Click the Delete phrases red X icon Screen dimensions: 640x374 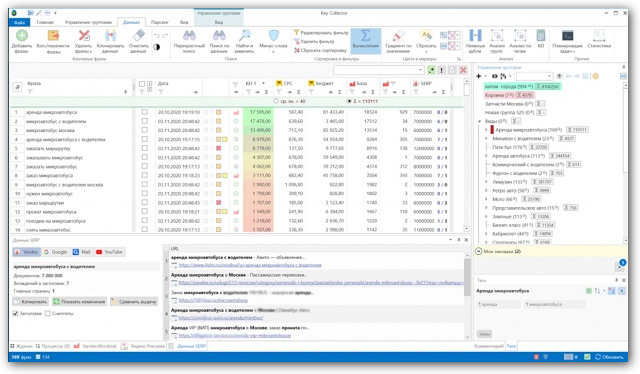click(x=84, y=36)
